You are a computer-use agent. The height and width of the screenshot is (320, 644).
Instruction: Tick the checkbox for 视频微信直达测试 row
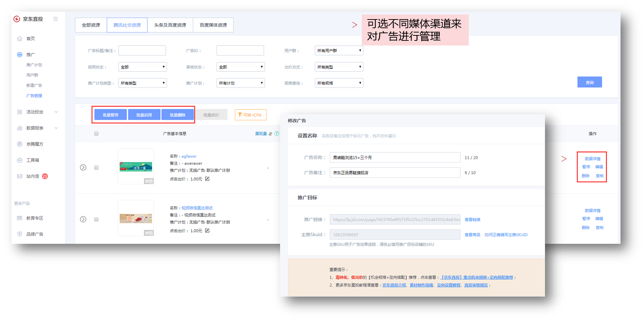[x=96, y=219]
